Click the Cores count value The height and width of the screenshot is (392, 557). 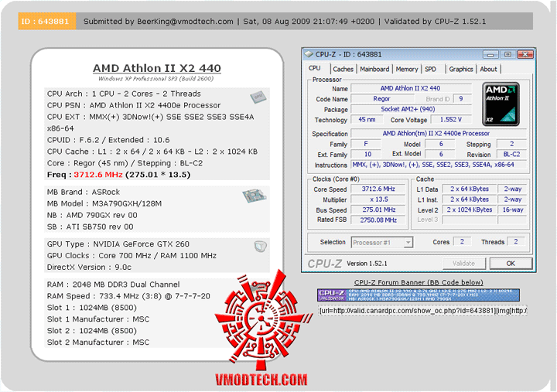(462, 242)
